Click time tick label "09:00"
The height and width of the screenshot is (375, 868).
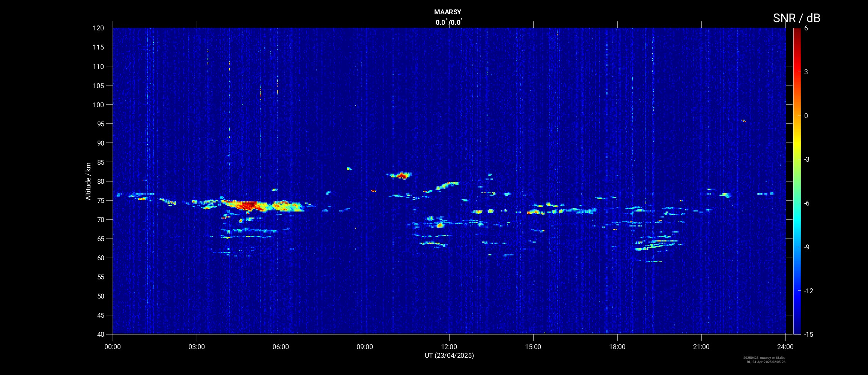tap(365, 347)
